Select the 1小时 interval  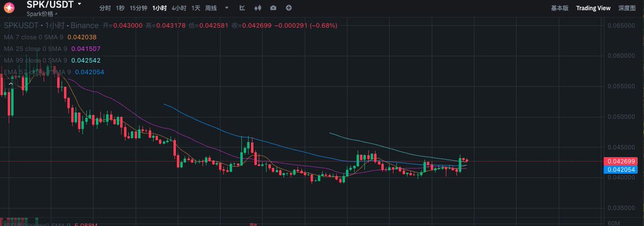pyautogui.click(x=160, y=8)
